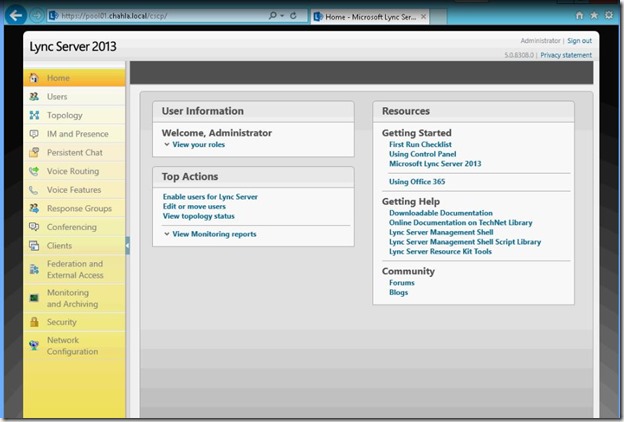624x422 pixels.
Task: Click the Sign out link
Action: click(579, 41)
